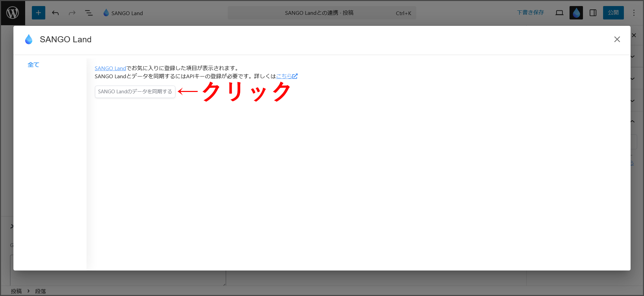Open the SANGO Land link
644x296 pixels.
[110, 68]
